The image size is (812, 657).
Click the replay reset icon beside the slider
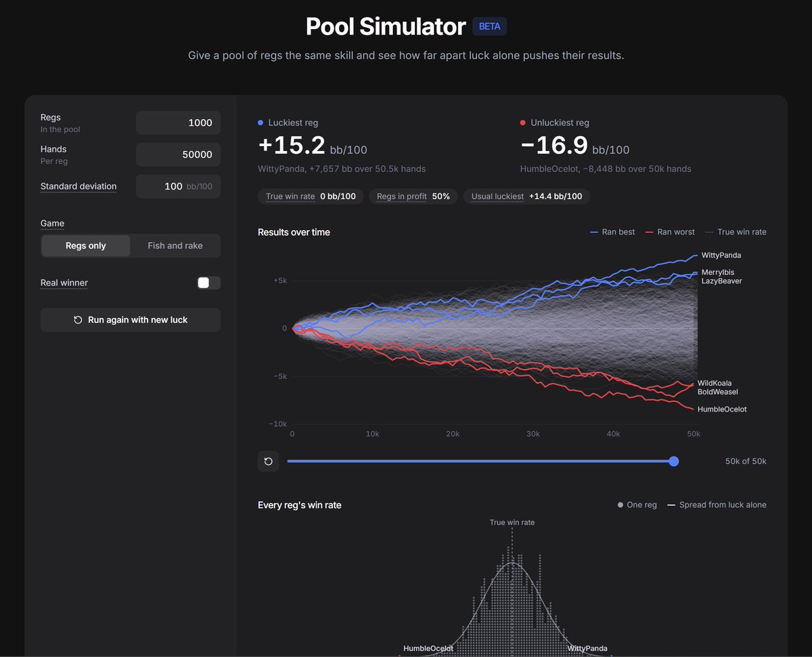click(x=269, y=461)
